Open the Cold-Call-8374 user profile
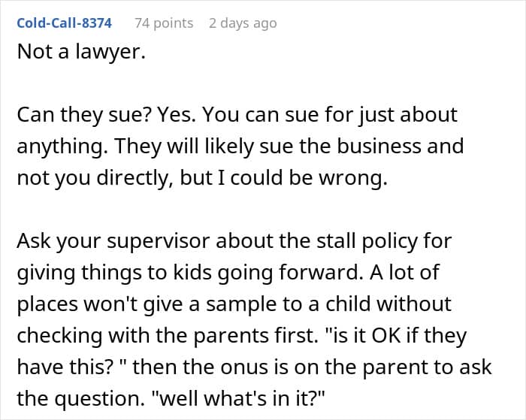Viewport: 526px width, 420px height. (64, 23)
